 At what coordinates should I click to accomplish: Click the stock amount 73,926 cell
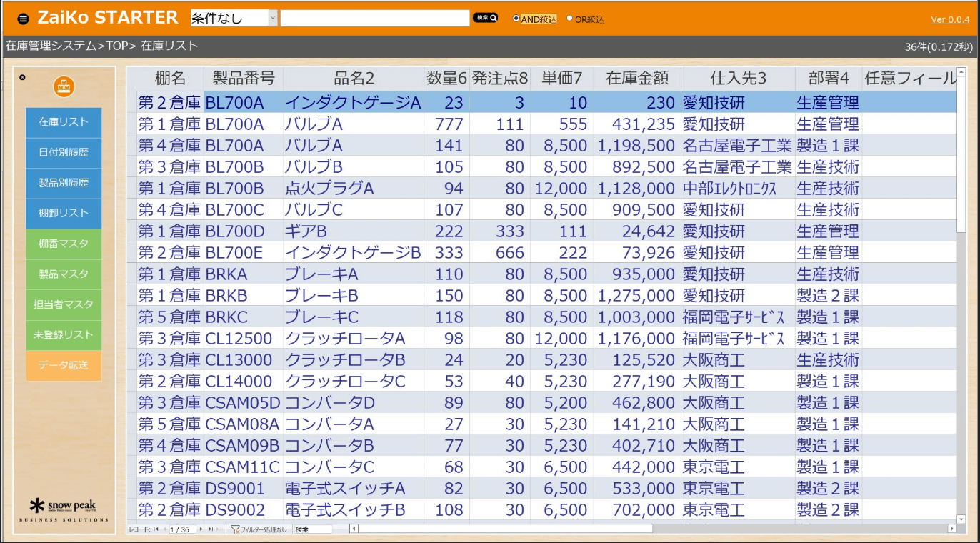point(637,252)
